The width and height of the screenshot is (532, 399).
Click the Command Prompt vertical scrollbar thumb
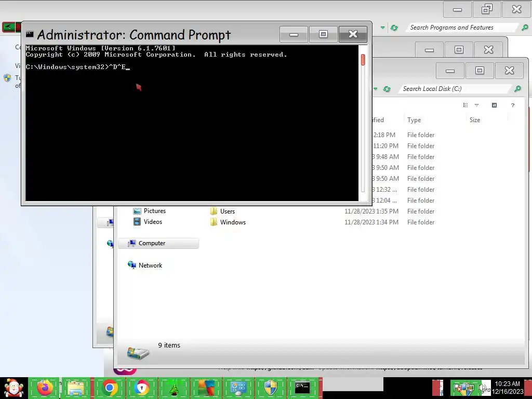click(363, 60)
